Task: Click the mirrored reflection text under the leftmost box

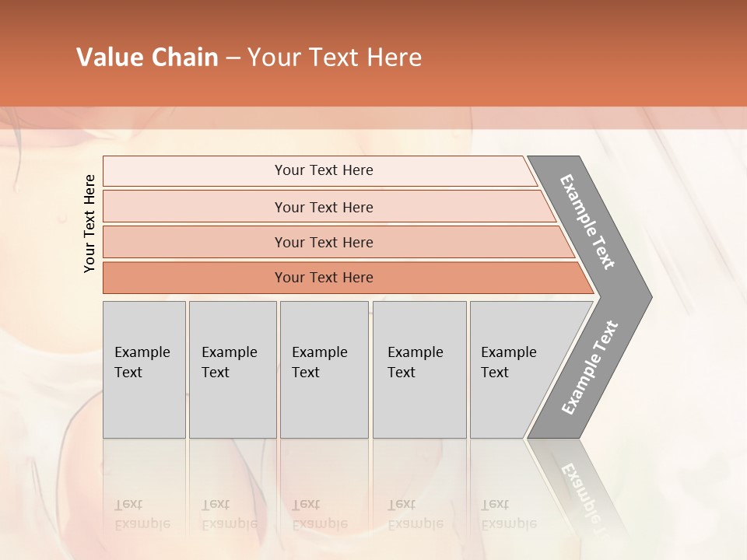Action: [x=142, y=514]
